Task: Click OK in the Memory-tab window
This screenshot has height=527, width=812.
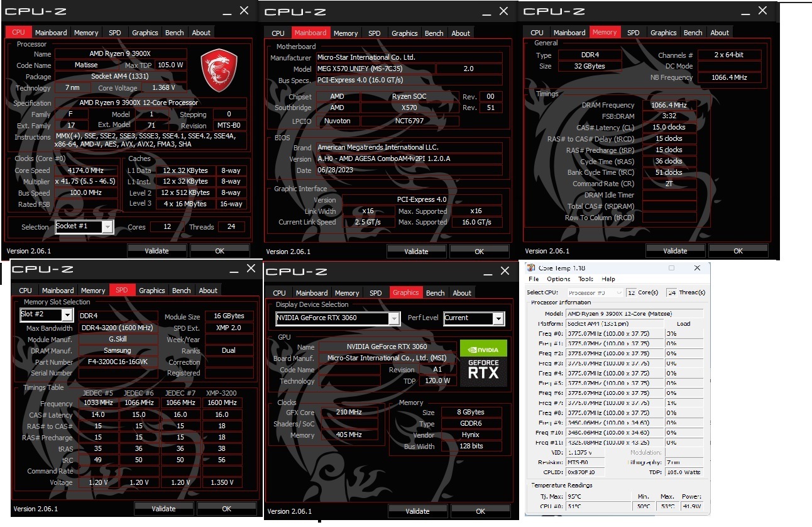Action: [x=738, y=250]
